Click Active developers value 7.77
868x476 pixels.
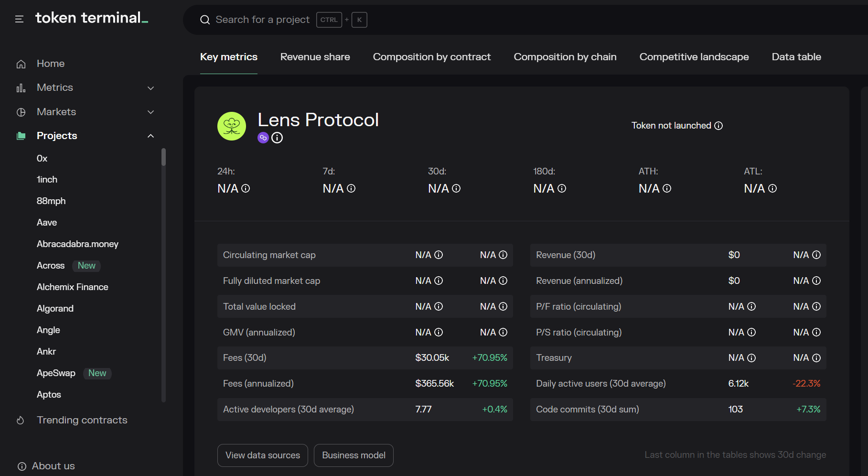click(423, 410)
